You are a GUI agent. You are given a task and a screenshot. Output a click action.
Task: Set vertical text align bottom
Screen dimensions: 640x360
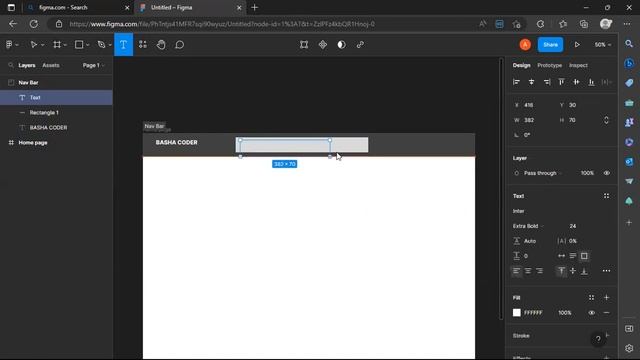pos(584,271)
